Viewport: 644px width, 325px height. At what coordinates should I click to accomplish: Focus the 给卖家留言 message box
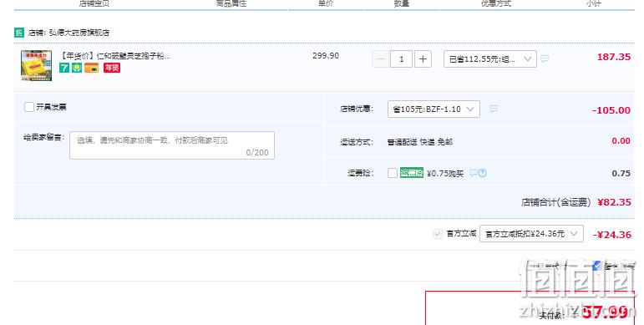172,145
